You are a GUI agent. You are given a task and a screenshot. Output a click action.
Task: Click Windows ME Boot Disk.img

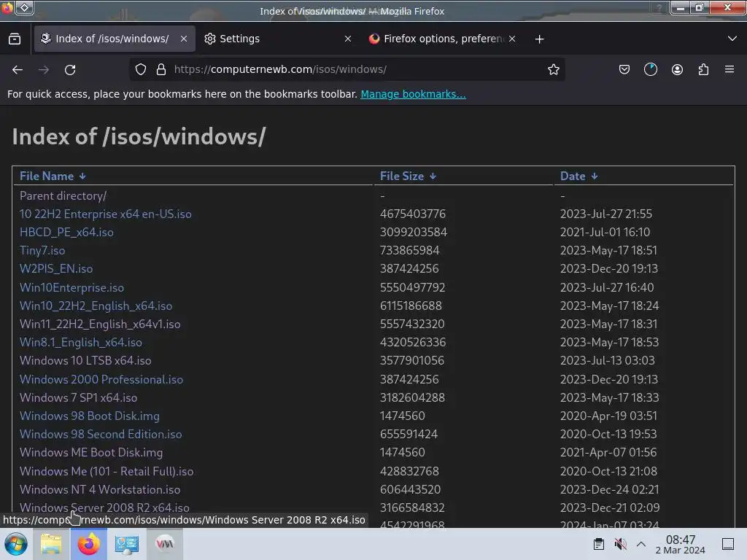click(x=91, y=452)
